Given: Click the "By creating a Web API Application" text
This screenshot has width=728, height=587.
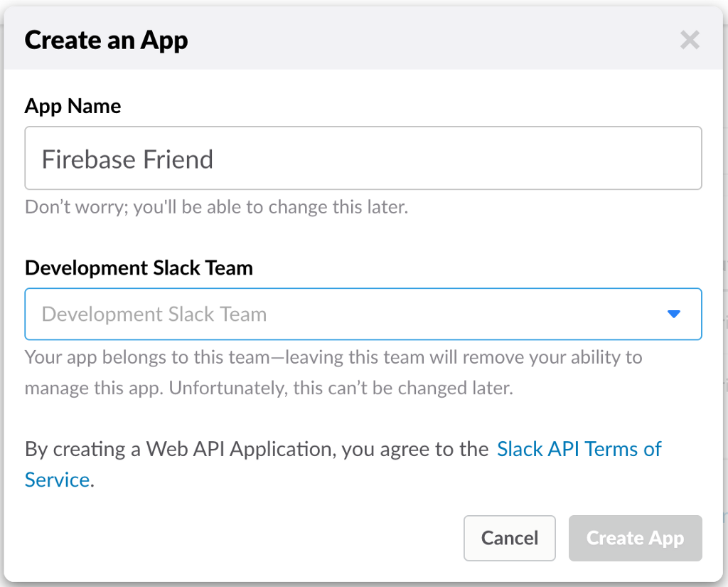Looking at the screenshot, I should point(180,449).
